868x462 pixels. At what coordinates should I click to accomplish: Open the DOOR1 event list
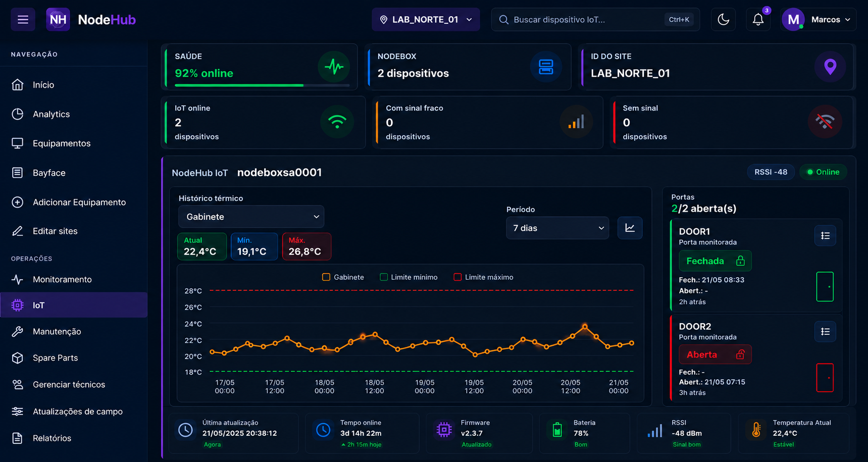point(825,236)
